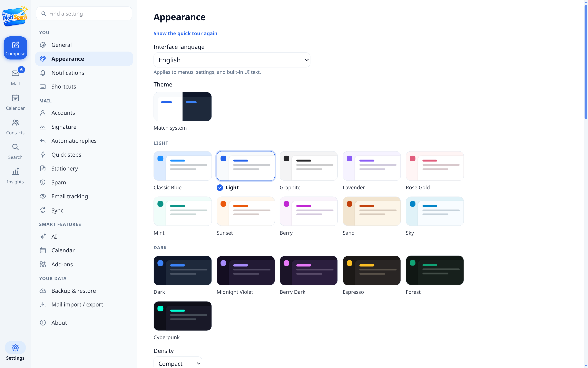Click the page vertical scrollbar
Viewport: 588px width, 368px height.
coord(586,62)
